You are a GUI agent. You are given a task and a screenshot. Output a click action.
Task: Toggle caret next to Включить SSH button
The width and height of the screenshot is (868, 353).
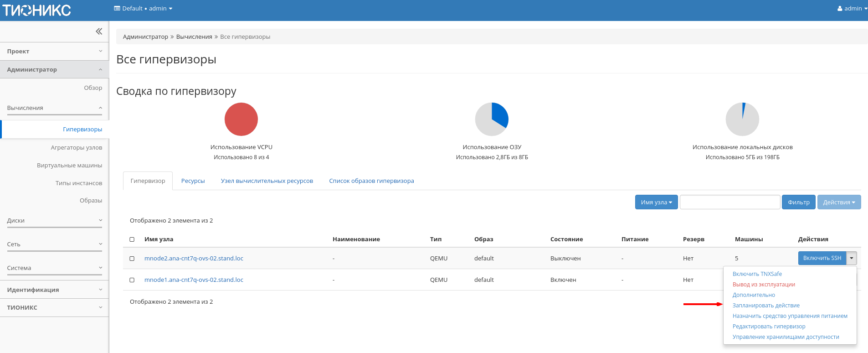851,258
